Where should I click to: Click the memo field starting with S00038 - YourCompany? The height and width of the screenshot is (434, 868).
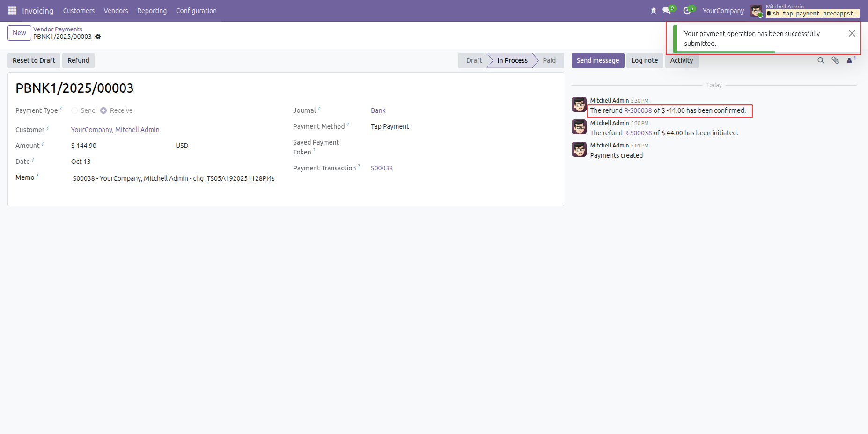174,178
